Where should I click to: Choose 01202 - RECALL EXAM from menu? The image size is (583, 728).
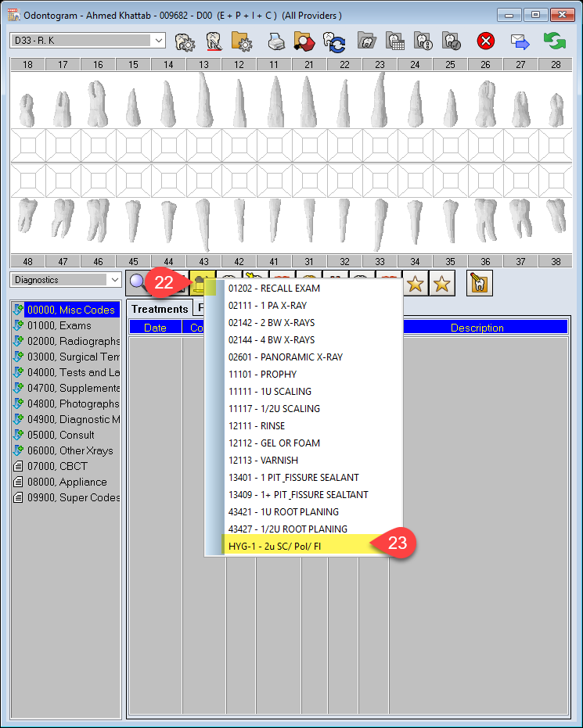[x=303, y=289]
